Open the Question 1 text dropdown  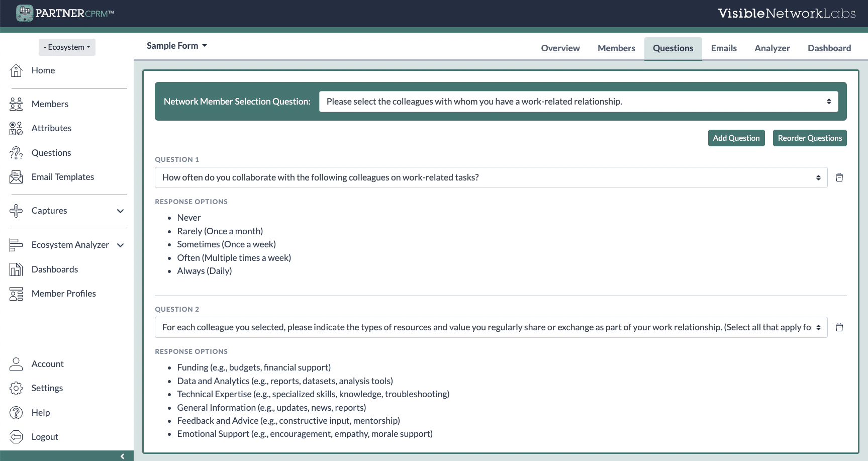491,177
